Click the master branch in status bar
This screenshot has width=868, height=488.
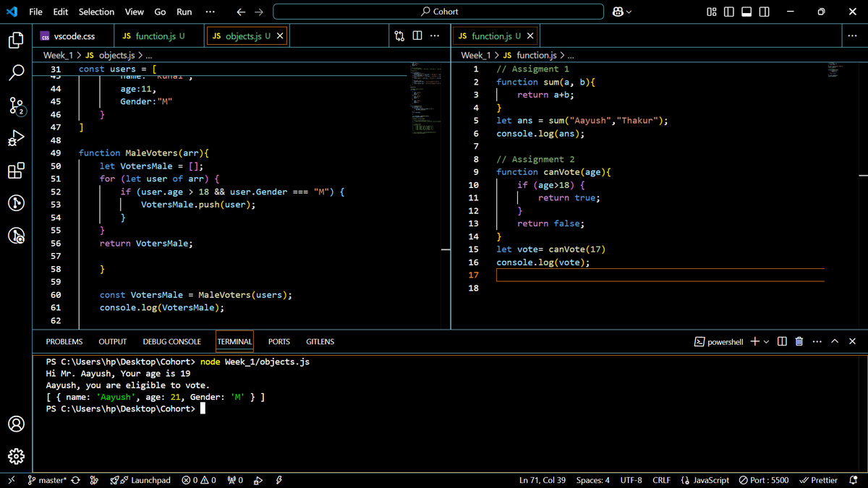(47, 480)
